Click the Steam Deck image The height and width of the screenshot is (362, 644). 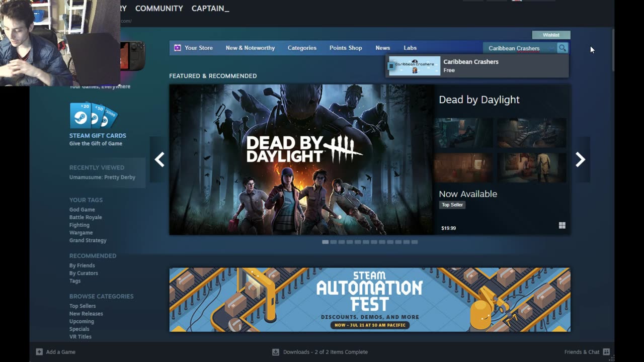133,55
